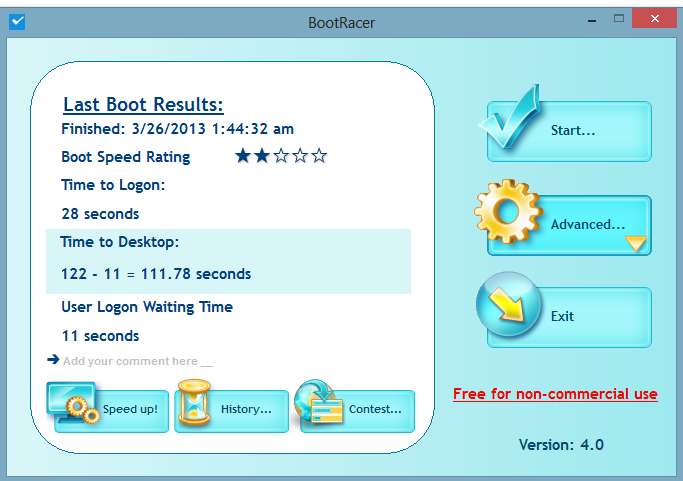683x481 pixels.
Task: Open Speed up! button label
Action: pyautogui.click(x=130, y=409)
